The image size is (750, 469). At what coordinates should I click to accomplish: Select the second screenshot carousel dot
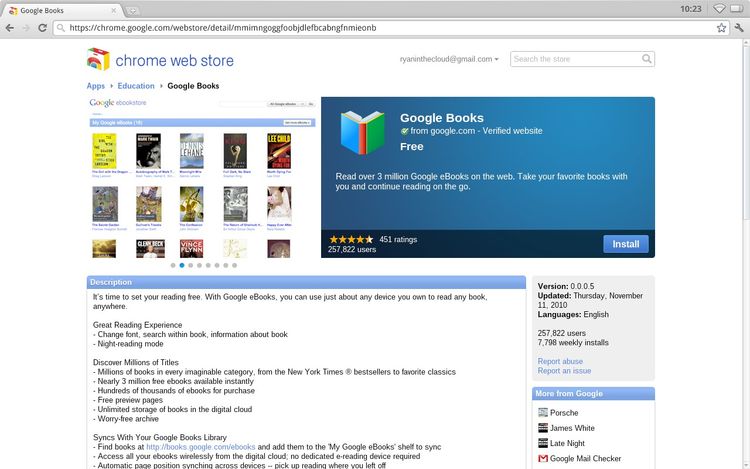181,265
